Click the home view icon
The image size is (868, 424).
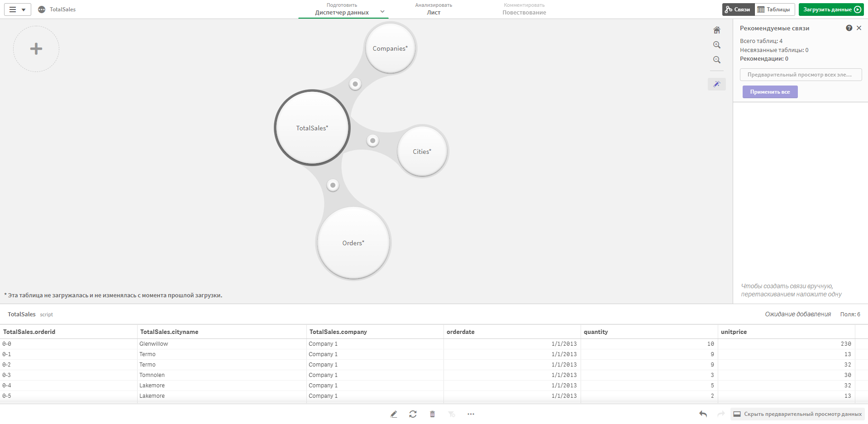(x=716, y=30)
